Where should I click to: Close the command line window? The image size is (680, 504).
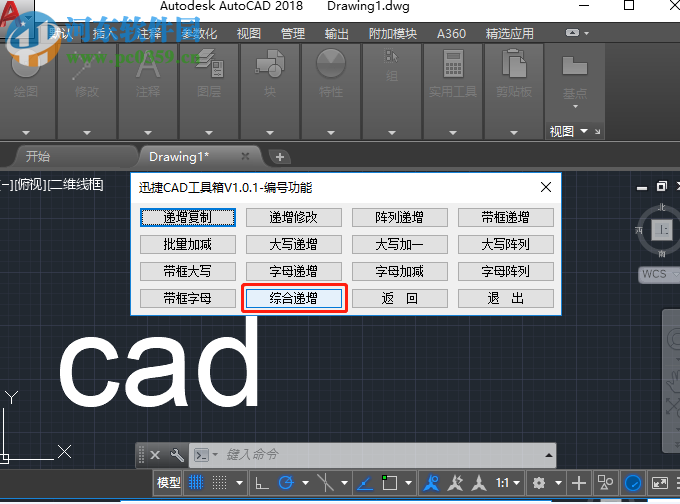pyautogui.click(x=155, y=455)
